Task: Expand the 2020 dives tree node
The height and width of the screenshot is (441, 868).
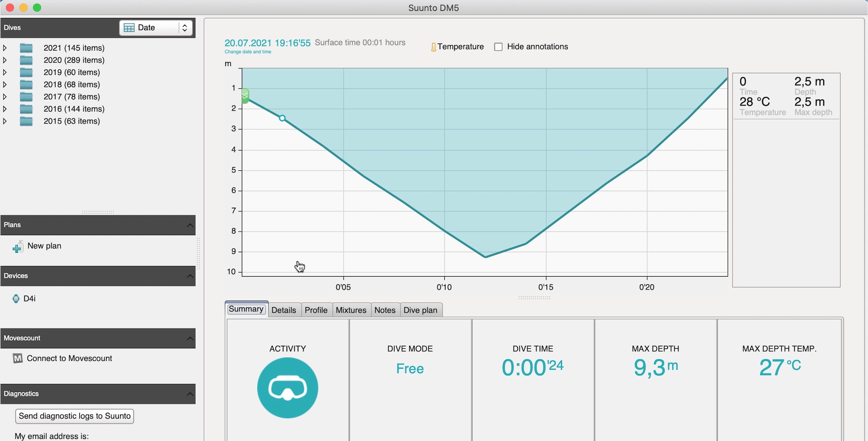Action: (x=5, y=60)
